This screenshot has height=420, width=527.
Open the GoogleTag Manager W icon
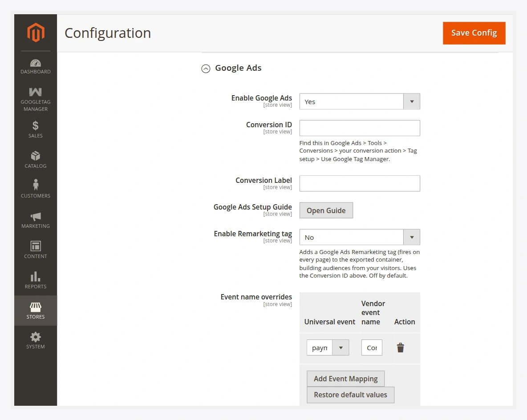click(x=35, y=92)
